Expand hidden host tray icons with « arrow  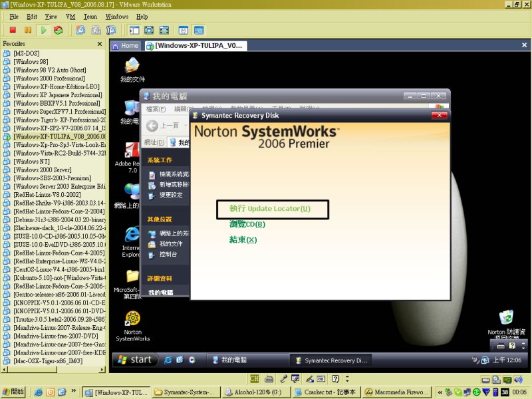[x=440, y=392]
